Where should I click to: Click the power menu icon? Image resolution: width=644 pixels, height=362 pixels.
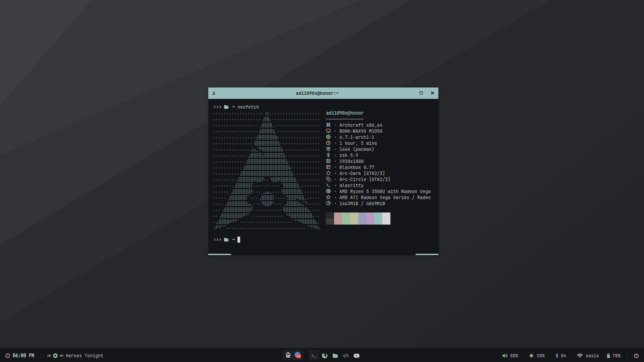click(636, 356)
